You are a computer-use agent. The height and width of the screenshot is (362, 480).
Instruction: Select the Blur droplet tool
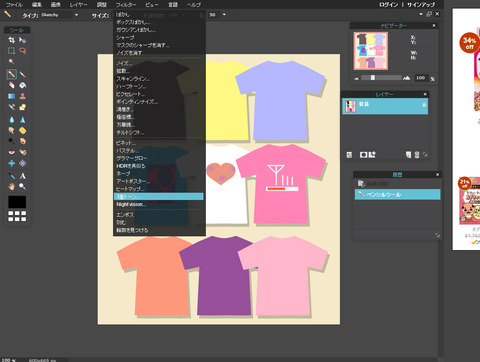pos(12,119)
